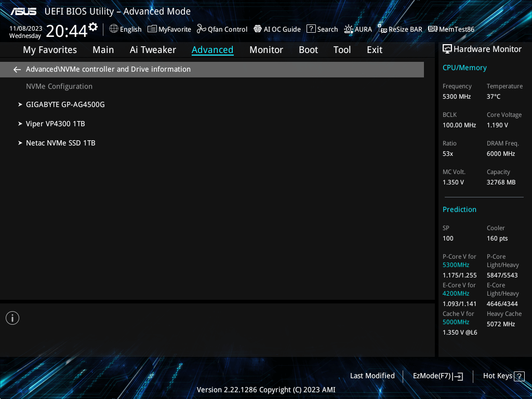Open the Ai Tweaker tab
This screenshot has width=532, height=399.
click(x=153, y=50)
